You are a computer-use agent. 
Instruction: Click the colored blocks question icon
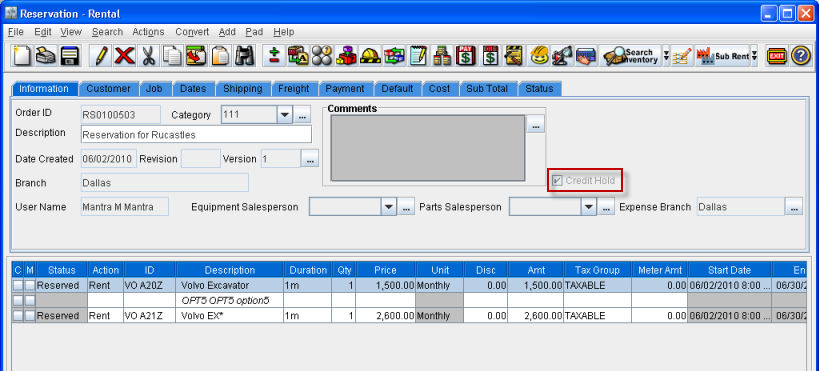[346, 55]
